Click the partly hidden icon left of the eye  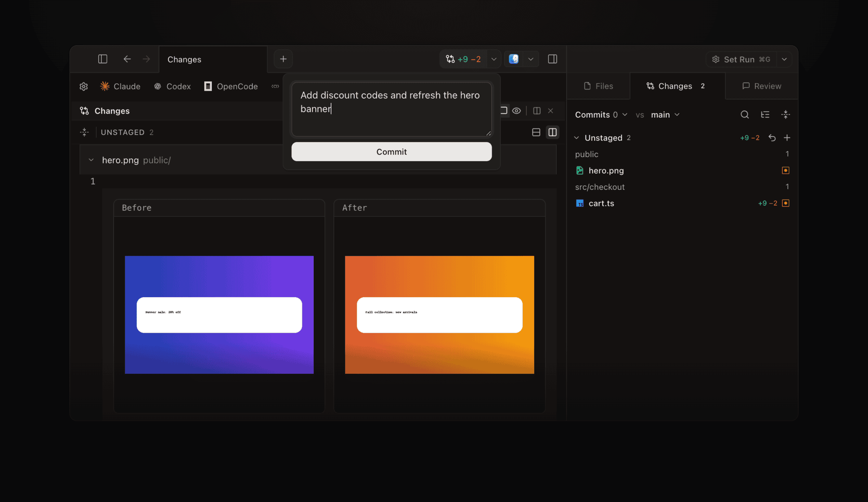[x=504, y=111]
